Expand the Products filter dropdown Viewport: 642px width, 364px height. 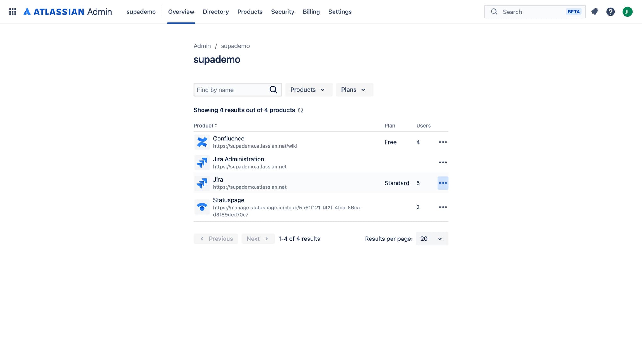[308, 90]
